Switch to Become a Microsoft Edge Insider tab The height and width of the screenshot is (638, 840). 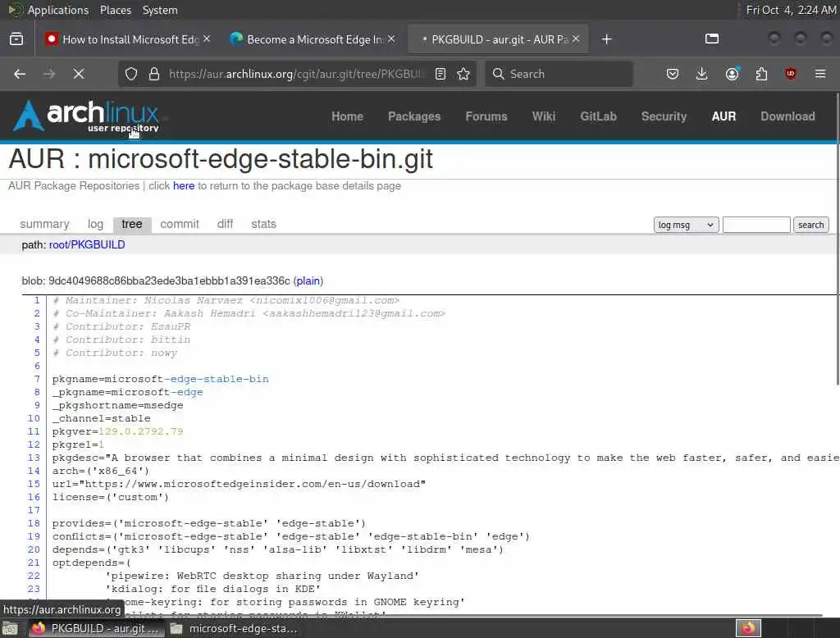click(x=313, y=39)
